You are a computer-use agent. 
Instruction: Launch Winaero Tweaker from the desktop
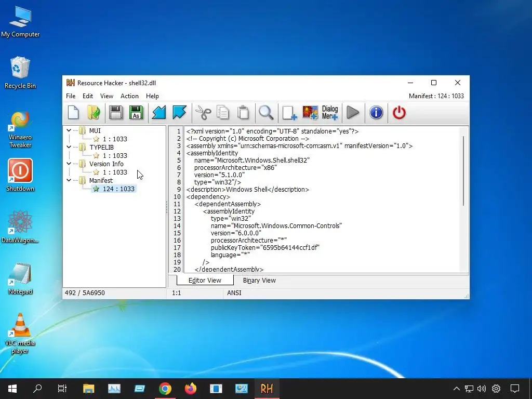[x=20, y=129]
